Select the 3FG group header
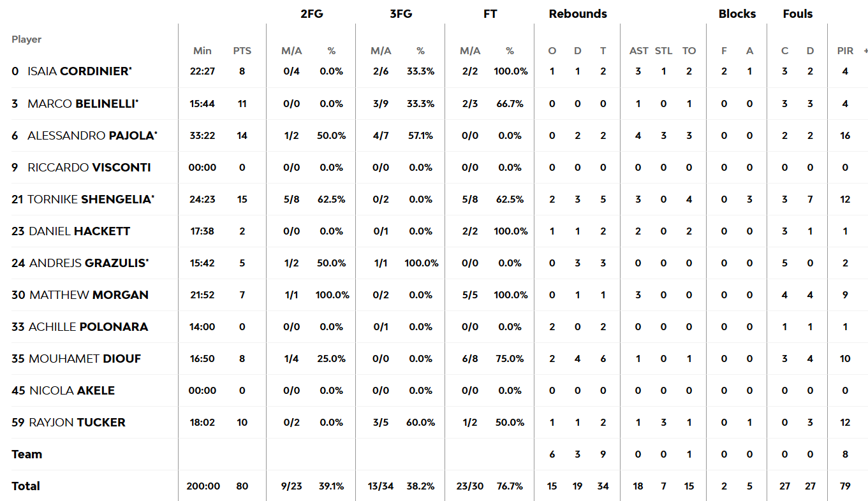This screenshot has height=501, width=868. pyautogui.click(x=401, y=14)
